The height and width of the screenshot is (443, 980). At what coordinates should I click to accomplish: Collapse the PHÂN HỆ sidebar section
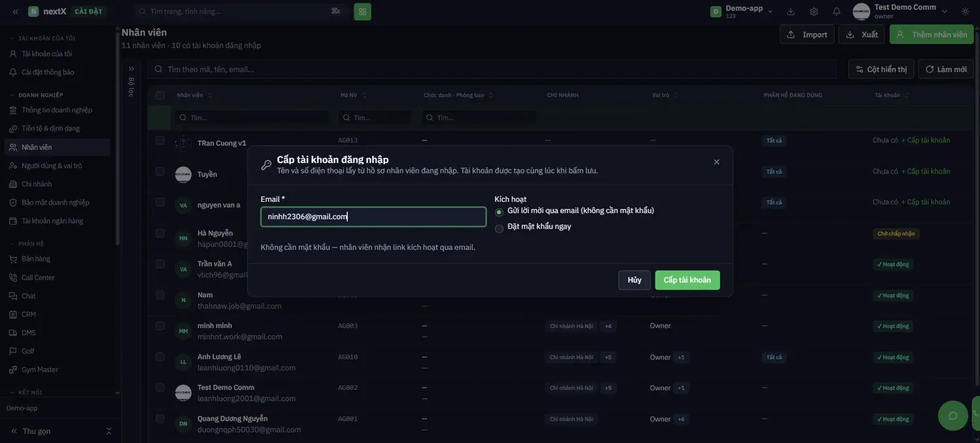coord(12,244)
